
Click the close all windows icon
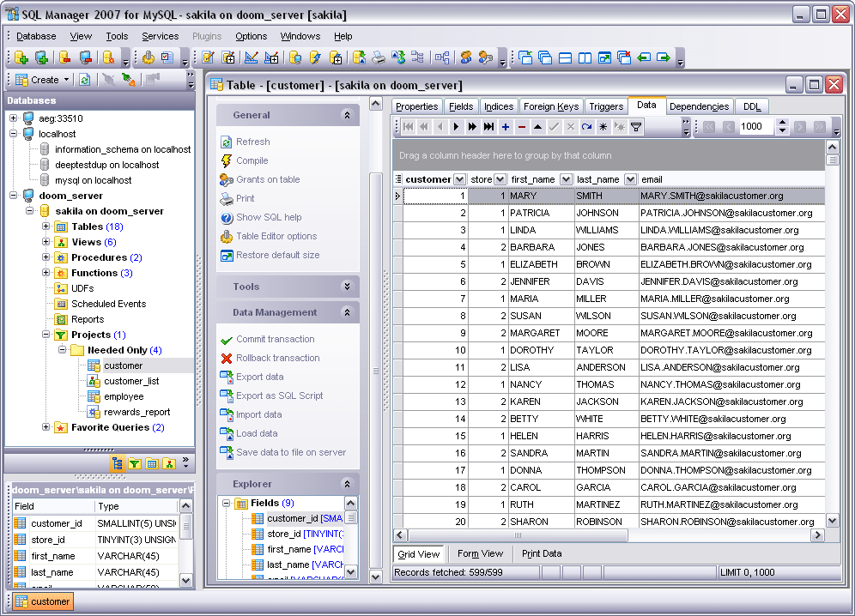[x=624, y=57]
